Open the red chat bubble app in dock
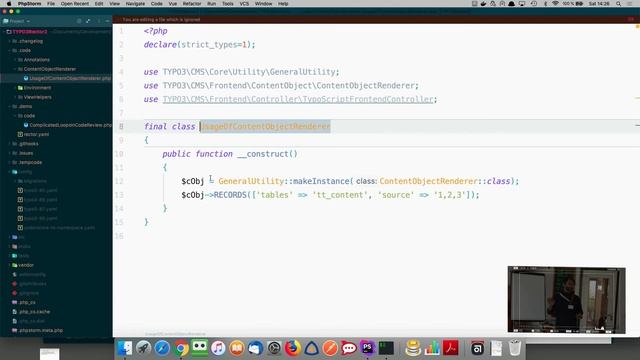Viewport: 640px width, 360px height. (x=349, y=348)
